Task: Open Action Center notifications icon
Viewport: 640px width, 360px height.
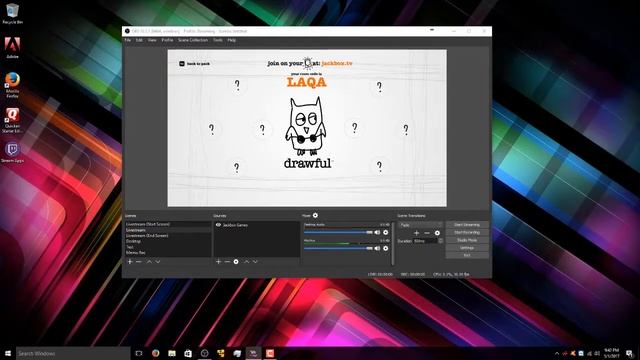Action: point(630,353)
